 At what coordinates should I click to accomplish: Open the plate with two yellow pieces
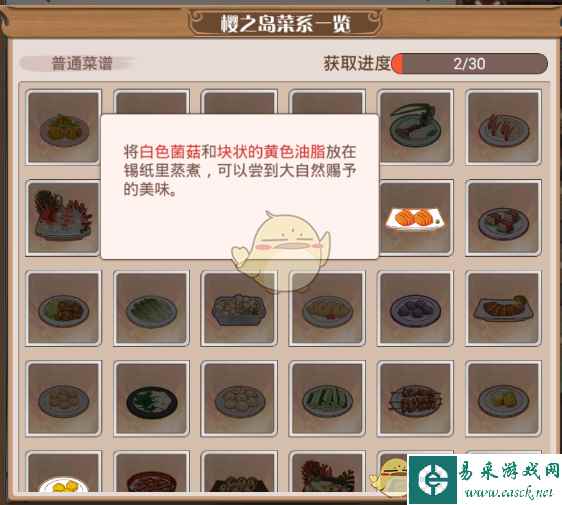click(x=503, y=399)
